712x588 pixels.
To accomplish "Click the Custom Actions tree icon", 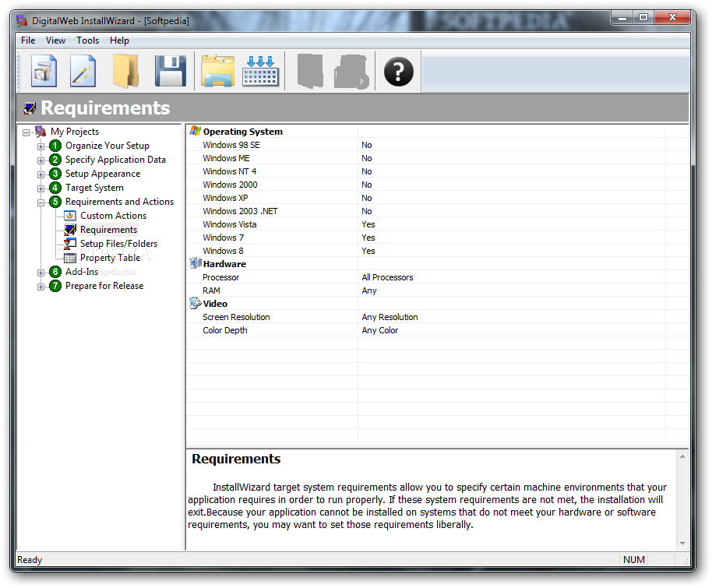I will click(x=70, y=216).
